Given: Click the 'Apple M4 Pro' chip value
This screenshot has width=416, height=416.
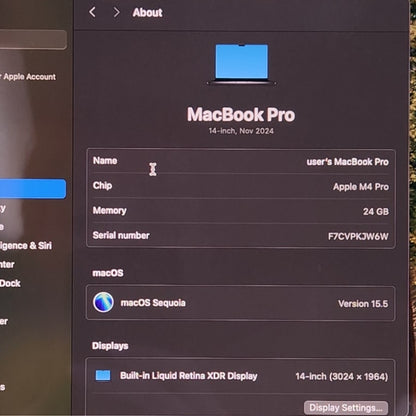Looking at the screenshot, I should coord(361,187).
